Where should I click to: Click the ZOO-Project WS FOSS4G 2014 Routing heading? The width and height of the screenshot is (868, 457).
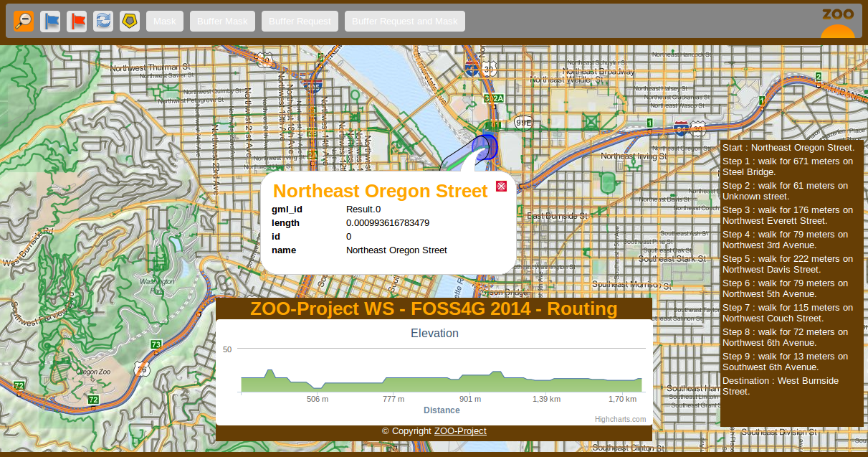click(x=434, y=308)
